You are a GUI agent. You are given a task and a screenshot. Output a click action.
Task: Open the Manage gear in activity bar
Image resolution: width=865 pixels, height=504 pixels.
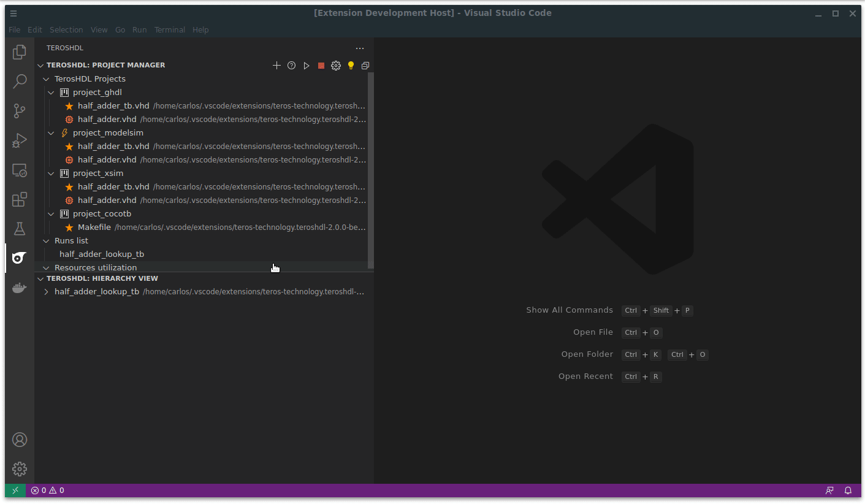20,469
